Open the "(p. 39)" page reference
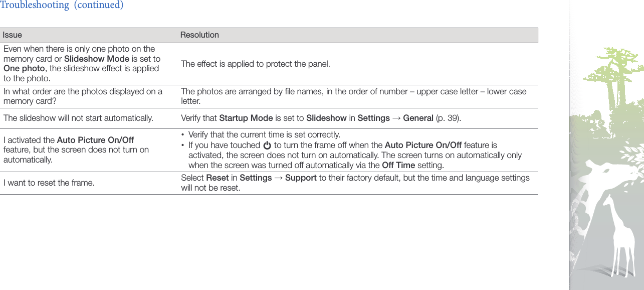Screen dimensions: 644x290 click(x=450, y=118)
